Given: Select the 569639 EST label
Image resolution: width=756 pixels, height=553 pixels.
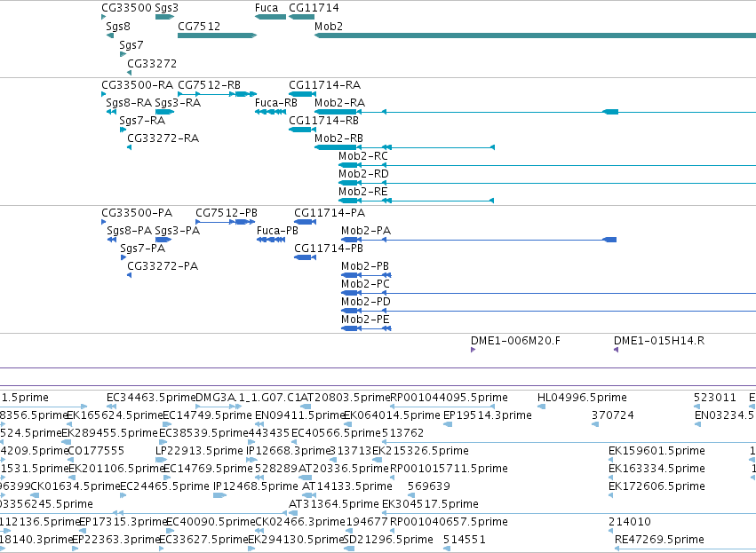Looking at the screenshot, I should pos(429,486).
